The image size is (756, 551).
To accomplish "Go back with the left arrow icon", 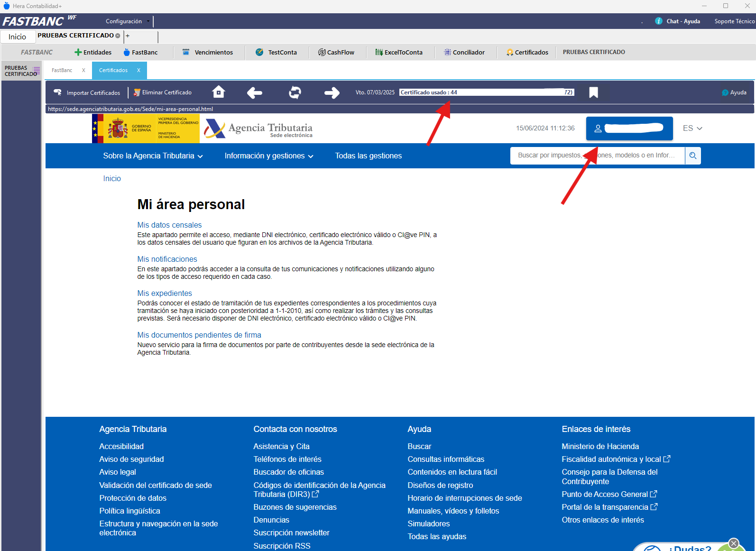I will 255,93.
